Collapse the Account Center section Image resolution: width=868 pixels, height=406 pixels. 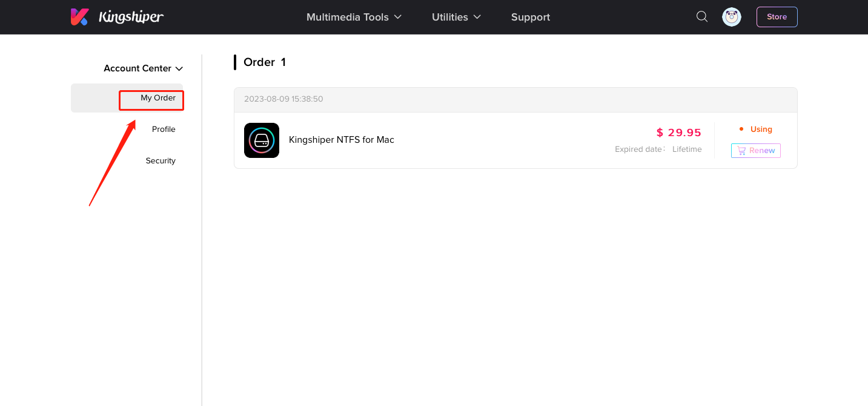[143, 68]
